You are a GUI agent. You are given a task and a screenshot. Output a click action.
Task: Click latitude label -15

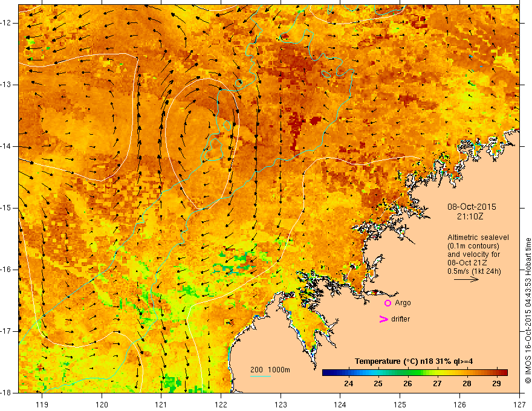tap(7, 208)
